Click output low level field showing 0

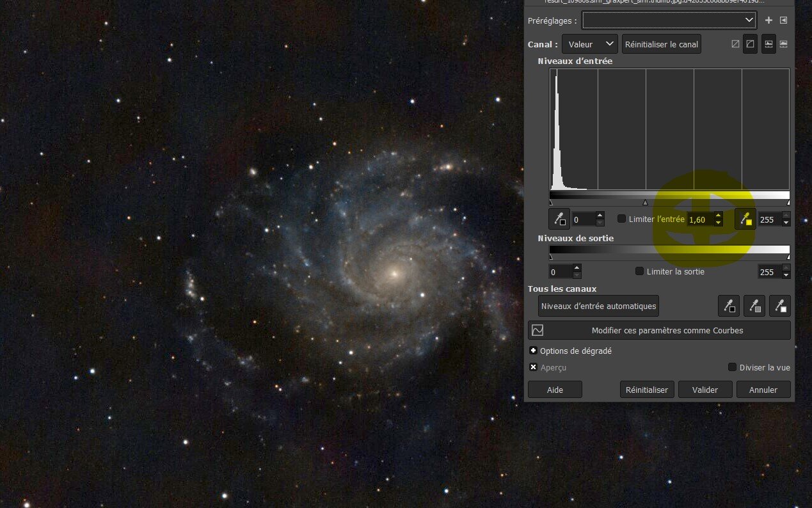click(561, 272)
